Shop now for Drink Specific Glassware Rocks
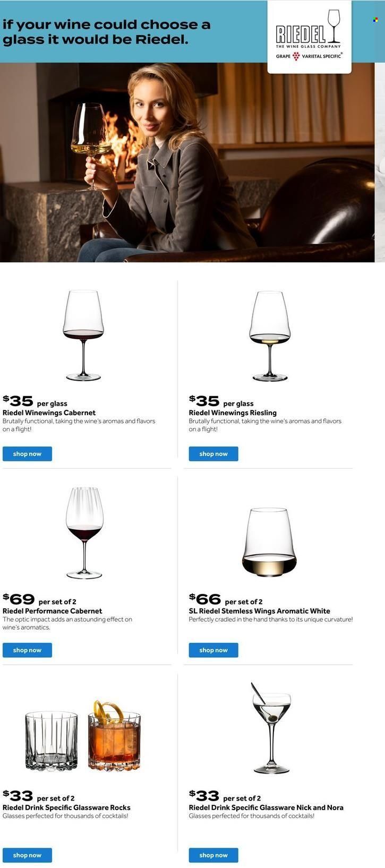 click(27, 855)
